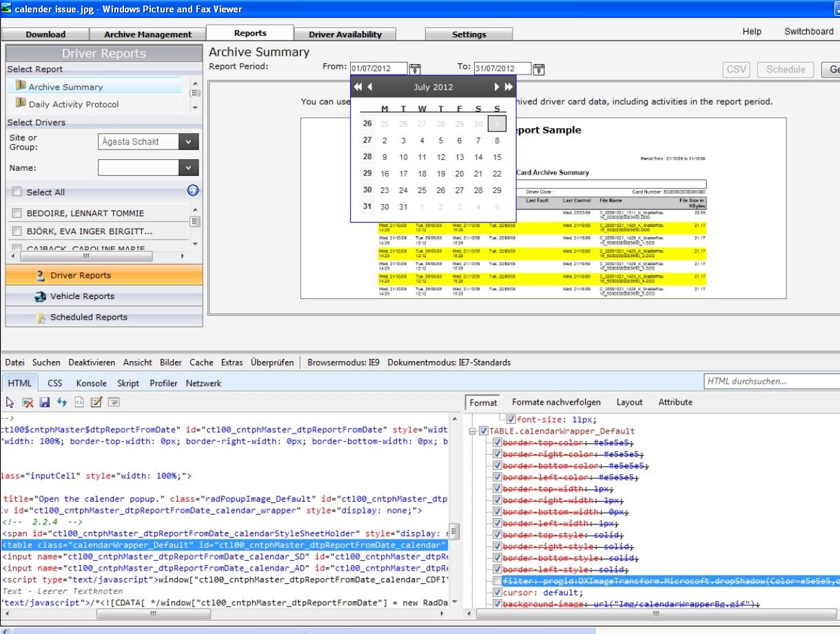Screen dimensions: 840x634
Task: Tick the BEDOIRE, LENNART TOMMIE checkbox
Action: point(18,213)
